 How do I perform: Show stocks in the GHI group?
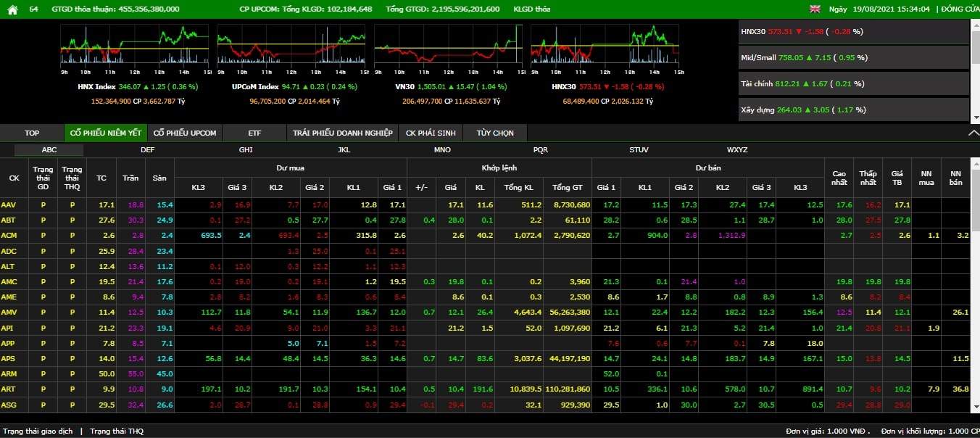(246, 150)
